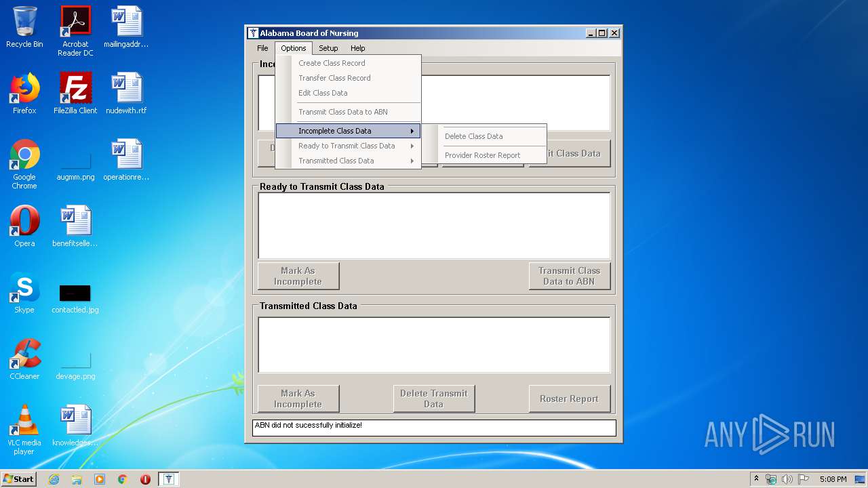The height and width of the screenshot is (488, 868).
Task: Show hidden tray icons arrow
Action: pos(756,479)
